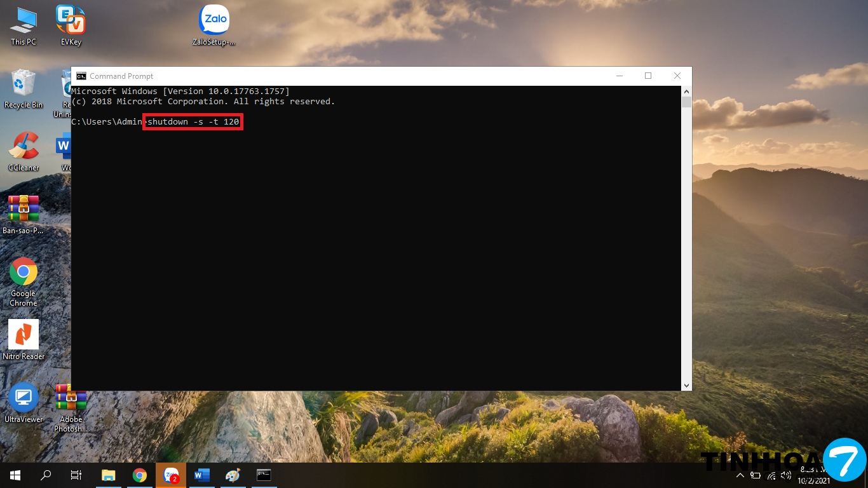868x488 pixels.
Task: Click the Windows Start button
Action: pyautogui.click(x=15, y=475)
